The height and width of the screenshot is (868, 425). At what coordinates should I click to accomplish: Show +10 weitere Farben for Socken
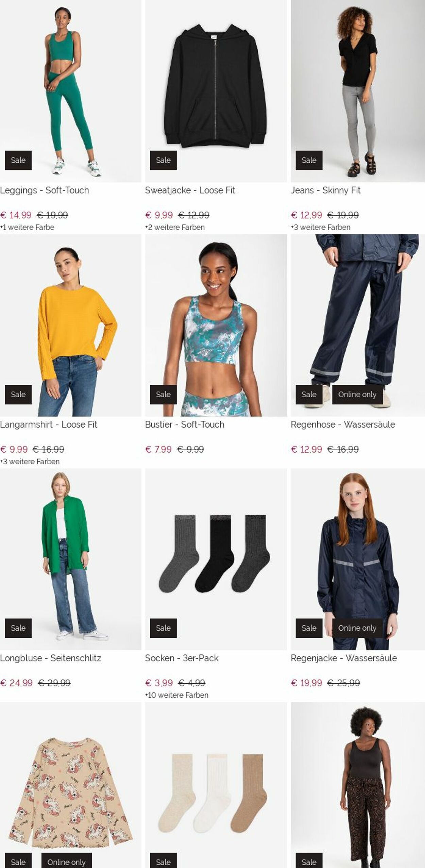point(177,695)
